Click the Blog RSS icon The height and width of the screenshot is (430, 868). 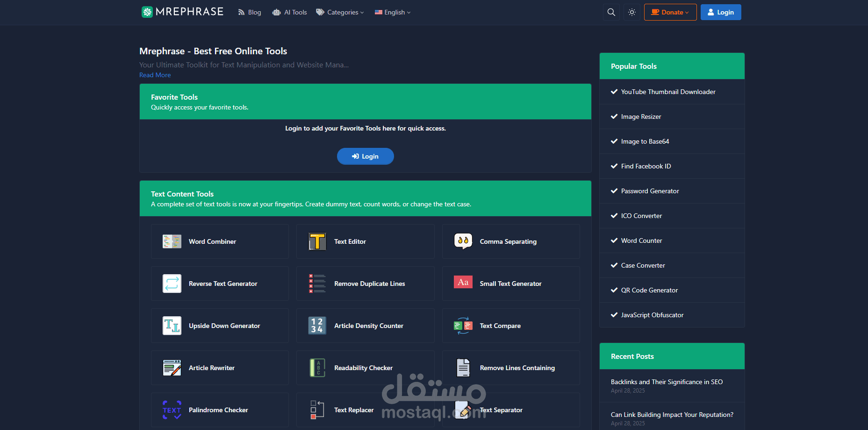click(x=241, y=13)
